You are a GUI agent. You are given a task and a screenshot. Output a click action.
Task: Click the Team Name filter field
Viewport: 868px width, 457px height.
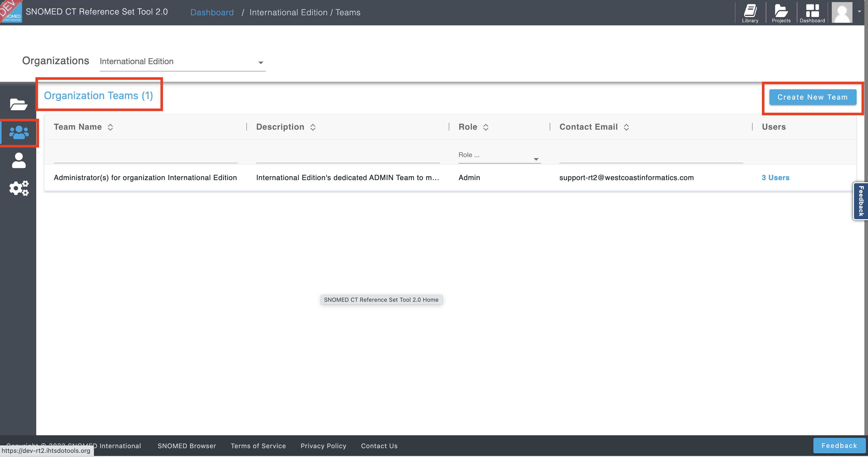(x=145, y=156)
